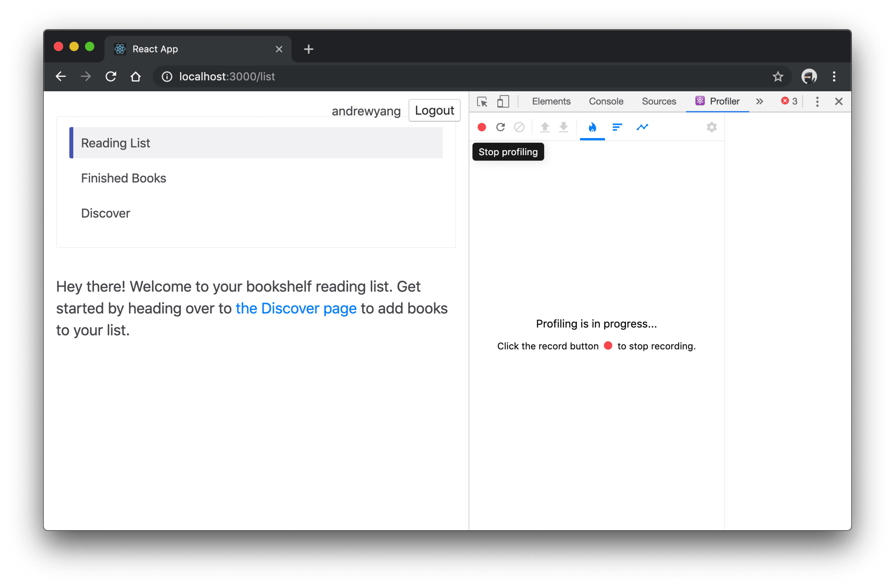This screenshot has width=895, height=588.
Task: Switch to the Sources tab
Action: coord(659,101)
